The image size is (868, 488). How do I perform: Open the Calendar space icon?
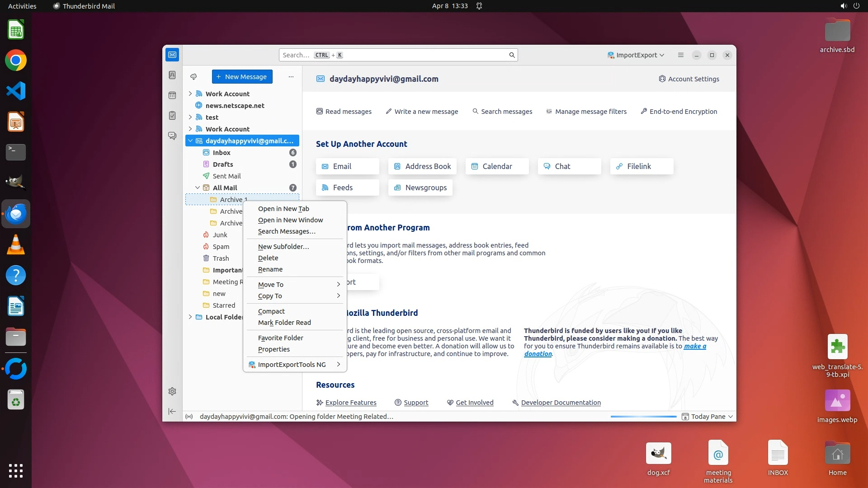(172, 95)
